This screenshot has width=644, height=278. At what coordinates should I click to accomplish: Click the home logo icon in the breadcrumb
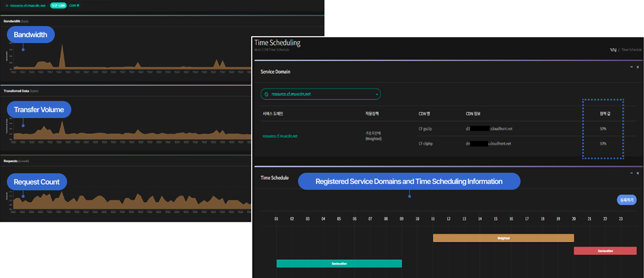coord(613,49)
